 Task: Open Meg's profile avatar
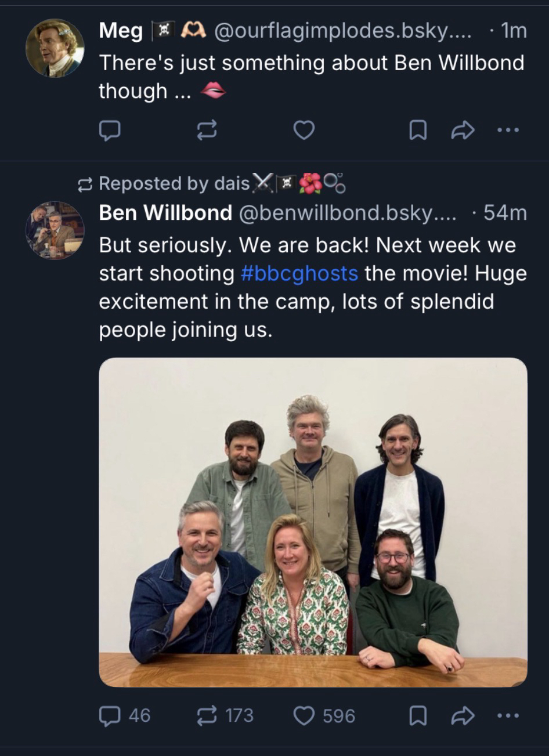pyautogui.click(x=55, y=48)
